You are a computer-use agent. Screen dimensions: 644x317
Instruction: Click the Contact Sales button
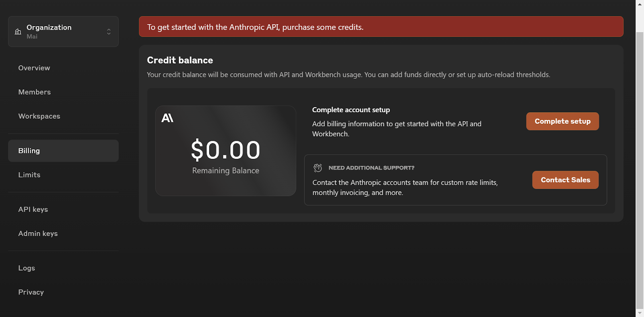565,180
